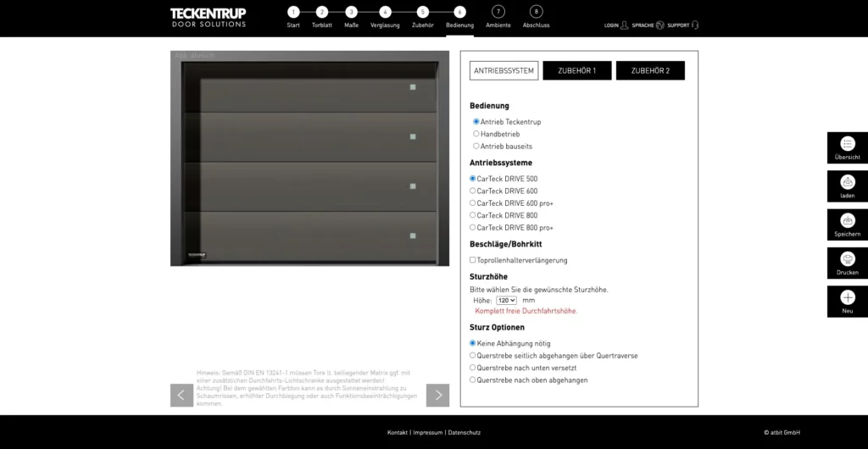The height and width of the screenshot is (449, 868).
Task: Open the Übersicht overview icon
Action: (x=847, y=146)
